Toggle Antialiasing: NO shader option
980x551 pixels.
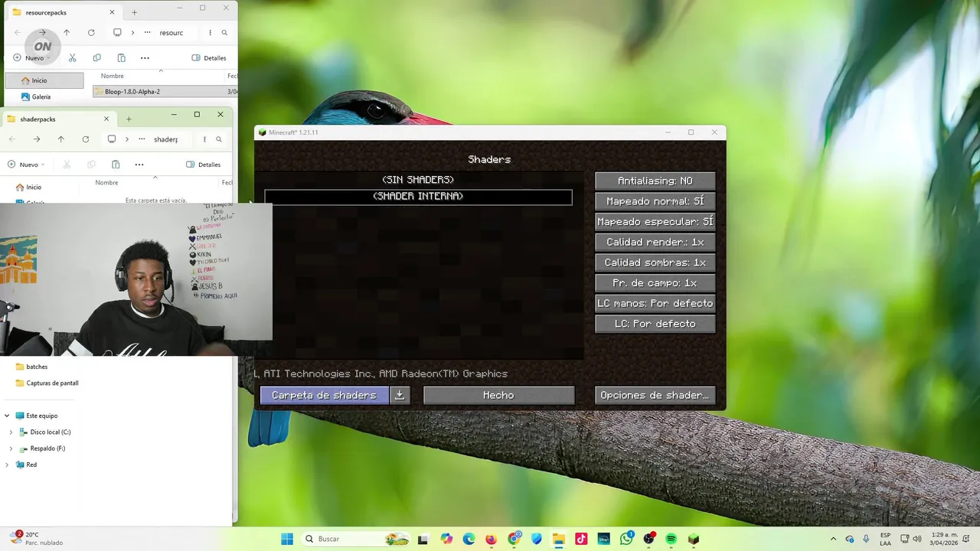pyautogui.click(x=655, y=181)
